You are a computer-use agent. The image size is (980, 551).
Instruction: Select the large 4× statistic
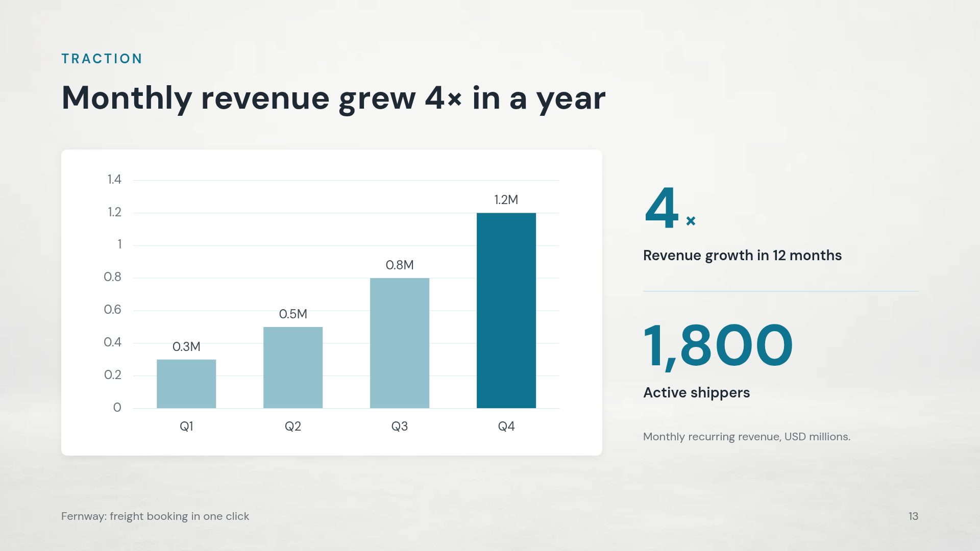(670, 208)
